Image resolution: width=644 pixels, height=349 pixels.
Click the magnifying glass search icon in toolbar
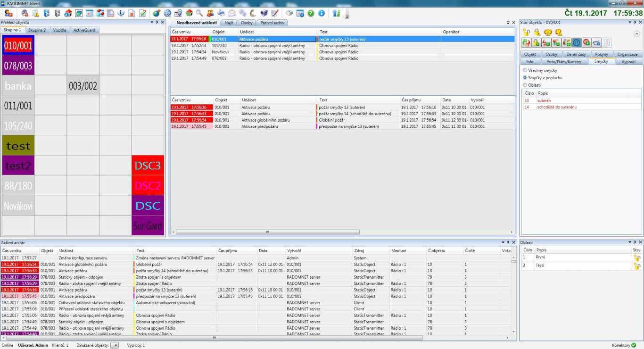pyautogui.click(x=200, y=13)
